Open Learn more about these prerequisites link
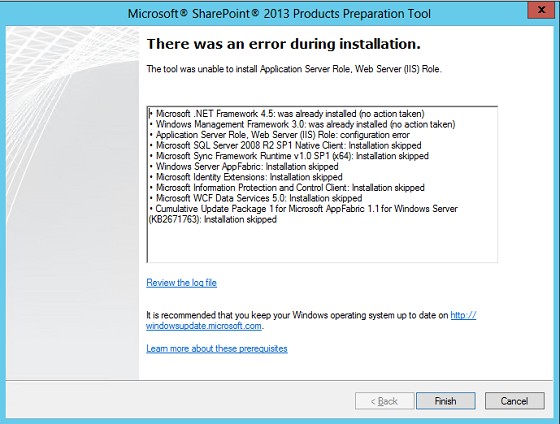The width and height of the screenshot is (560, 424). coord(217,349)
